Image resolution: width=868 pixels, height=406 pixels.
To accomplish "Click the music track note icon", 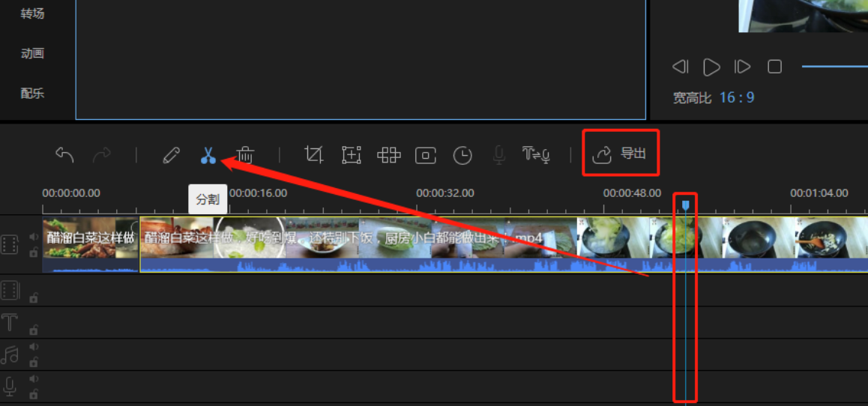I will pos(10,354).
